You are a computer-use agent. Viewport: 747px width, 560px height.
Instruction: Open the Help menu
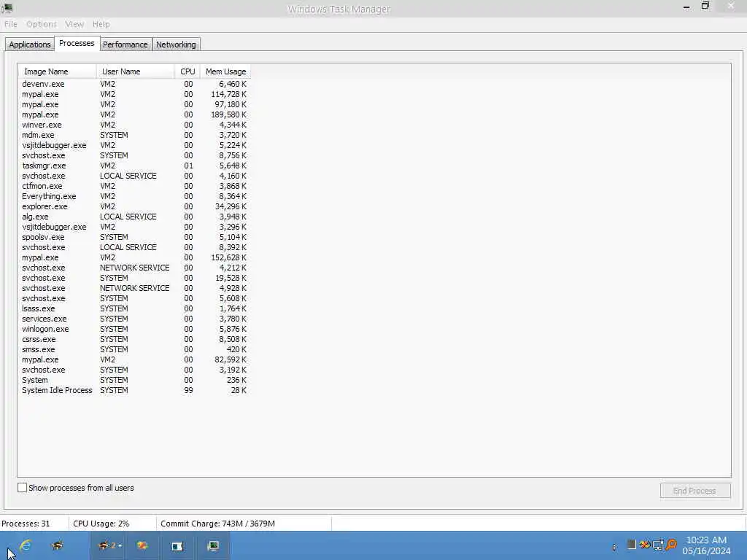101,24
